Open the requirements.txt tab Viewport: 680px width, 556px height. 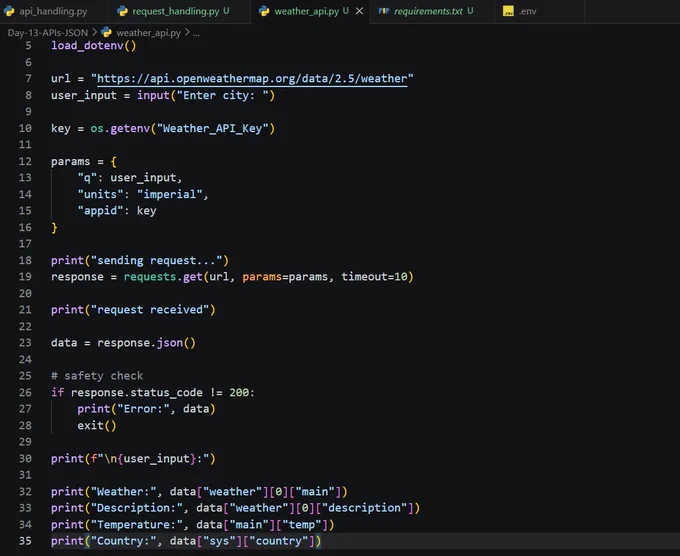pyautogui.click(x=428, y=11)
